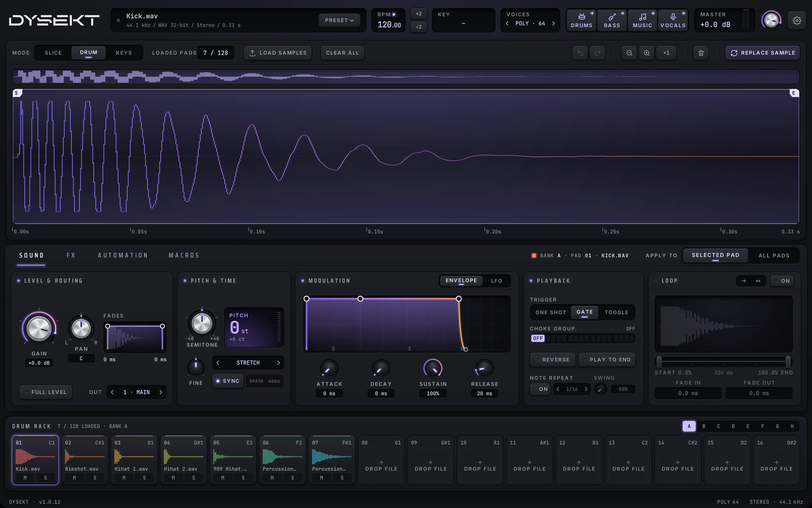Zoom in on the waveform
Image resolution: width=812 pixels, height=508 pixels.
[x=647, y=53]
